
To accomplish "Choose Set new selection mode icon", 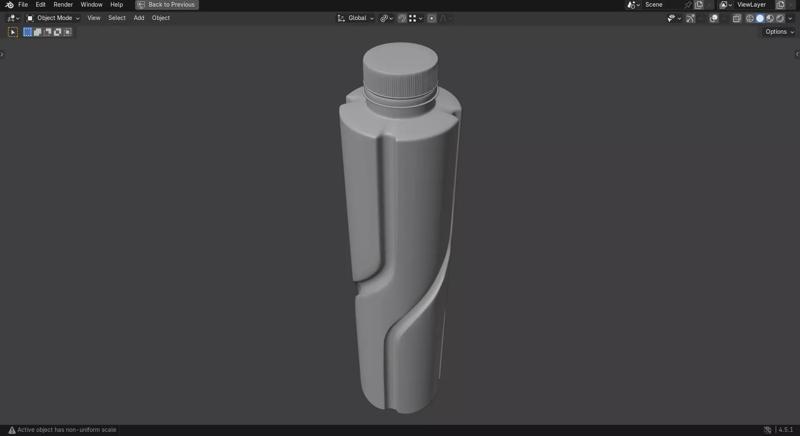I will [x=28, y=32].
